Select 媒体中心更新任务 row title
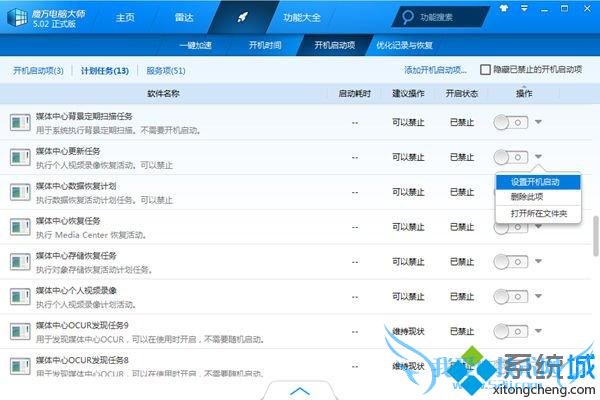600x400 pixels. pos(68,151)
